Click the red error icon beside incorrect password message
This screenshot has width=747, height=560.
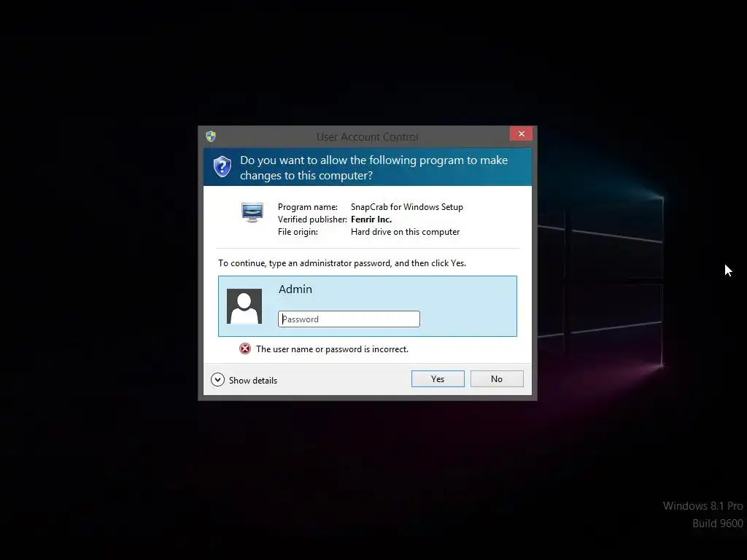click(x=245, y=349)
